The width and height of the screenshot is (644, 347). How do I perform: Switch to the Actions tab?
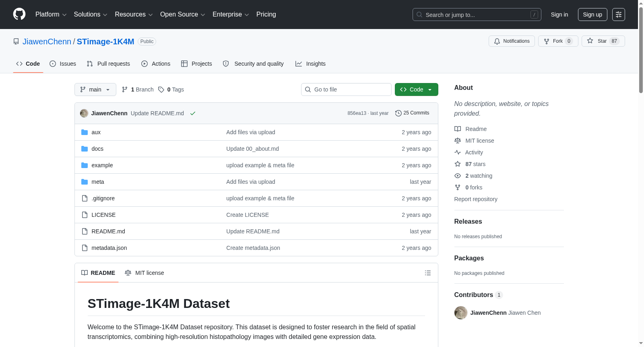pos(156,64)
